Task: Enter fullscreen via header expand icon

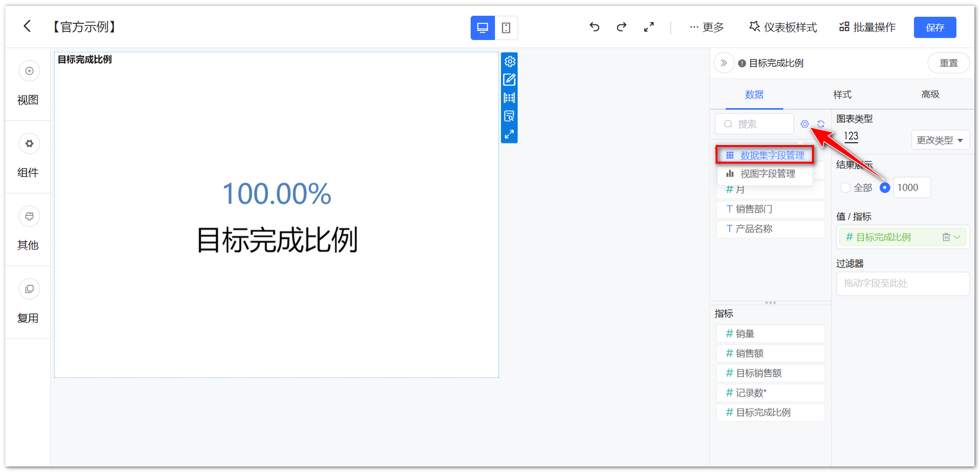Action: pos(649,27)
